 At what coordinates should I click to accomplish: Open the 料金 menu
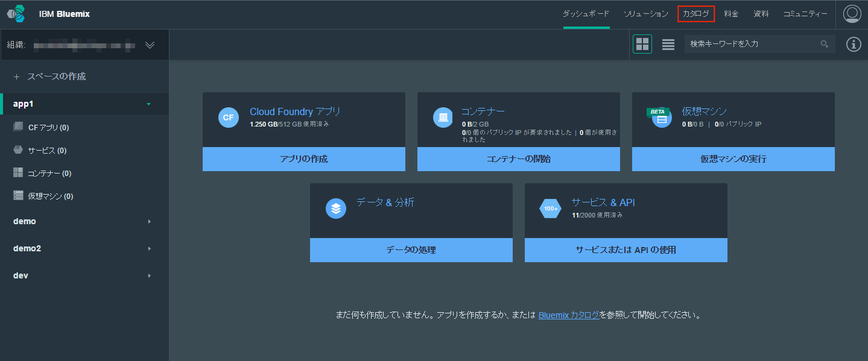(731, 14)
